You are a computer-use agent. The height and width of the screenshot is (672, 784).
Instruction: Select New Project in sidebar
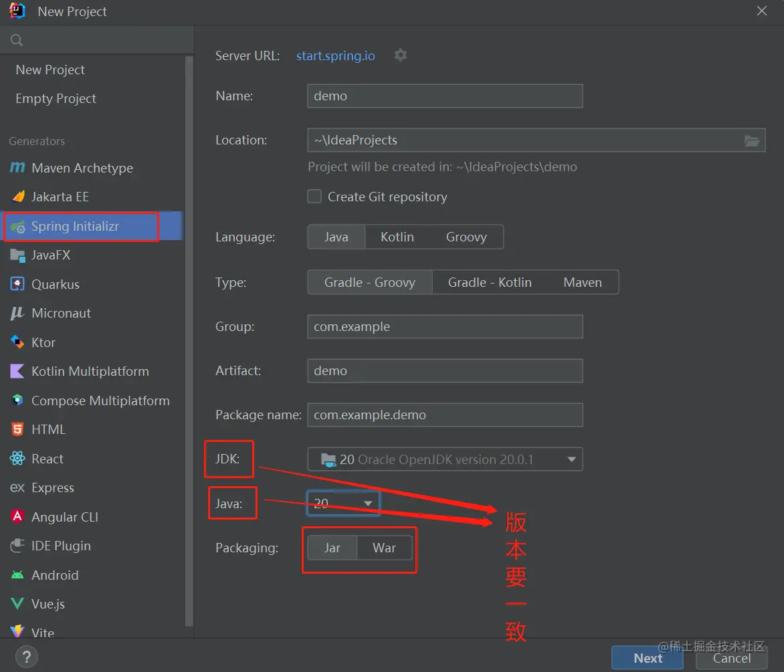(x=50, y=70)
